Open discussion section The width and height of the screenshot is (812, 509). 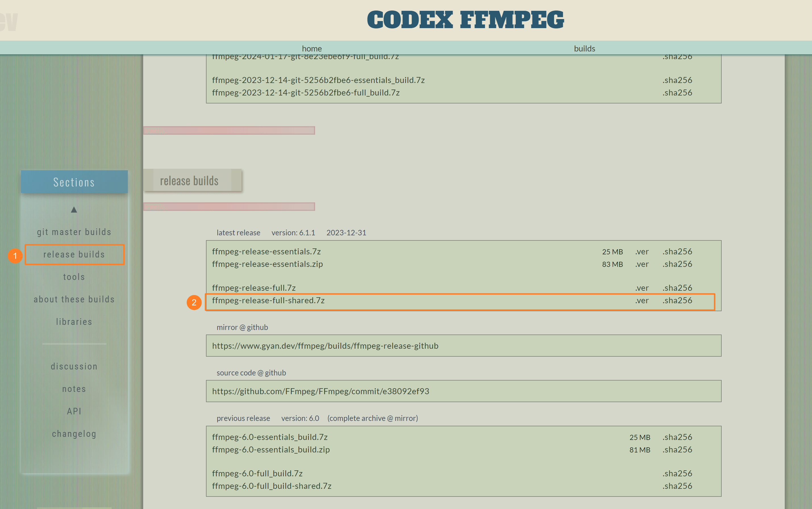pos(74,366)
